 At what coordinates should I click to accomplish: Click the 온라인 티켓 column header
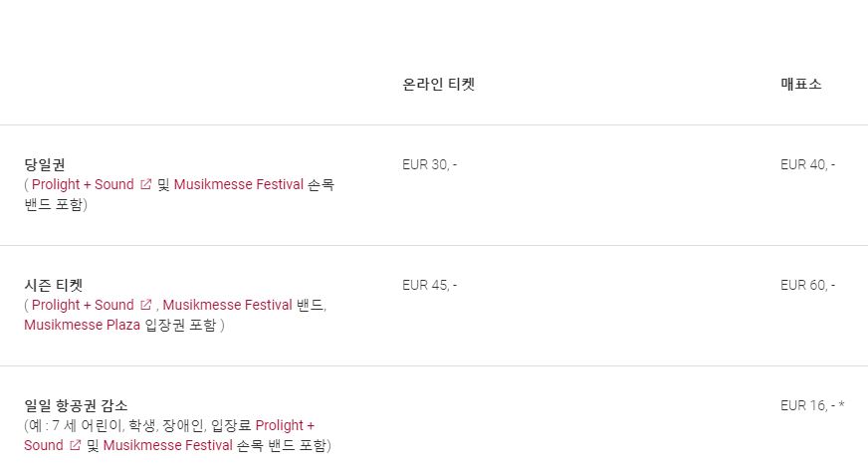point(438,85)
